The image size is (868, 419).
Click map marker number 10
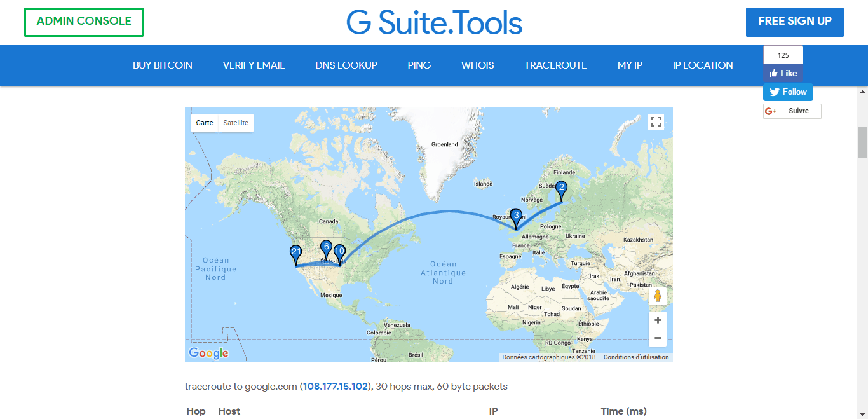[340, 254]
